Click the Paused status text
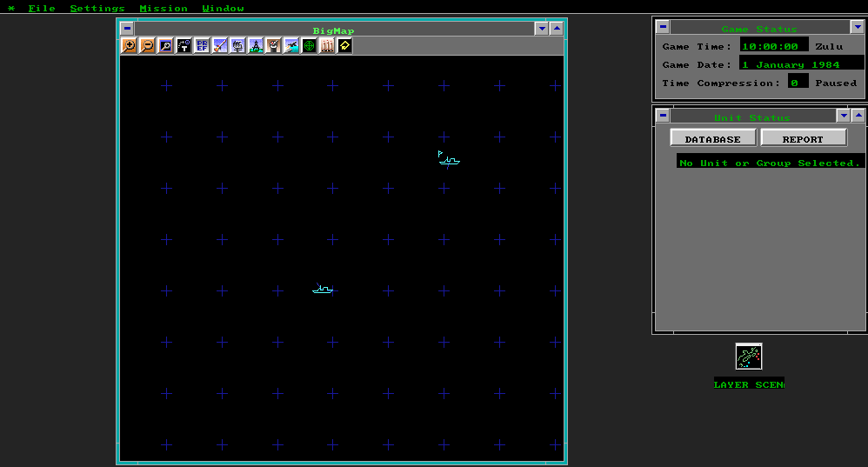Screen dimensions: 868x467 click(836, 83)
